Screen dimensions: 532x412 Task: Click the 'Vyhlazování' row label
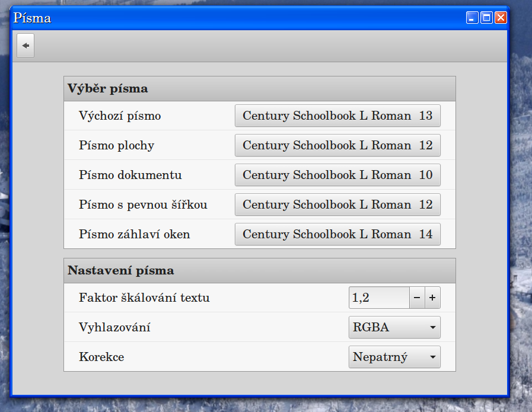coord(114,327)
